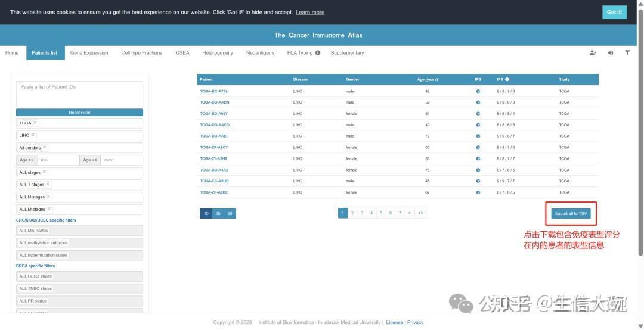Open the ALL methylation subtypes select box
This screenshot has width=644, height=330.
click(x=80, y=243)
